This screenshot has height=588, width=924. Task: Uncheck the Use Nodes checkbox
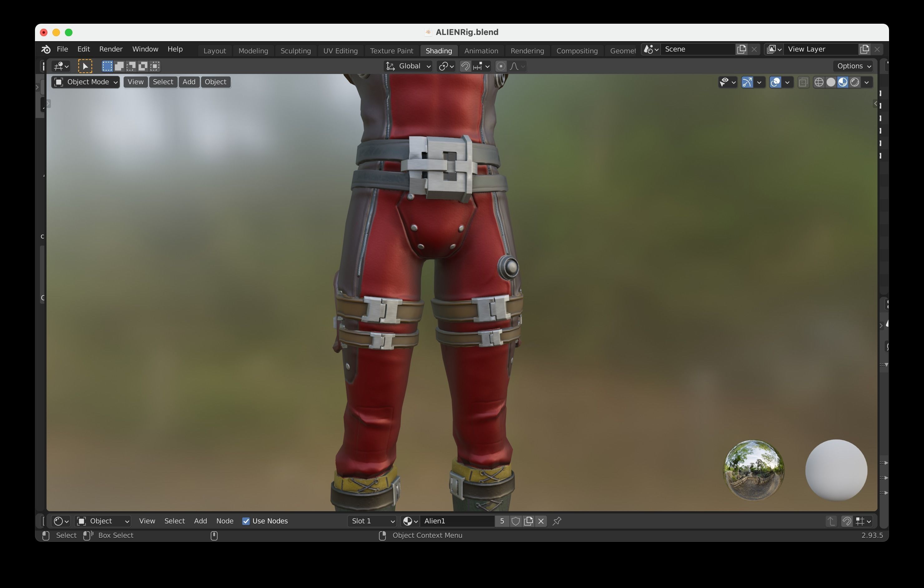click(x=246, y=521)
